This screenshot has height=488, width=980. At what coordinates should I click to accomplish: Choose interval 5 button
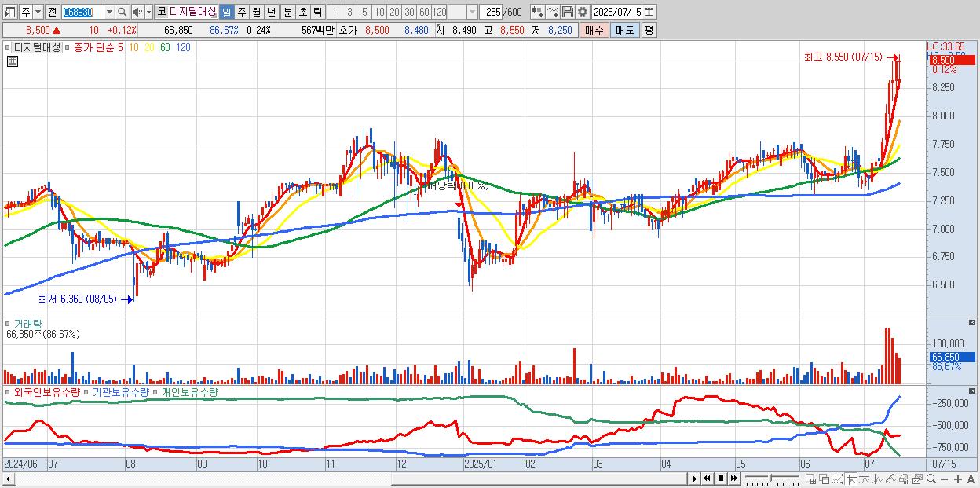[364, 13]
